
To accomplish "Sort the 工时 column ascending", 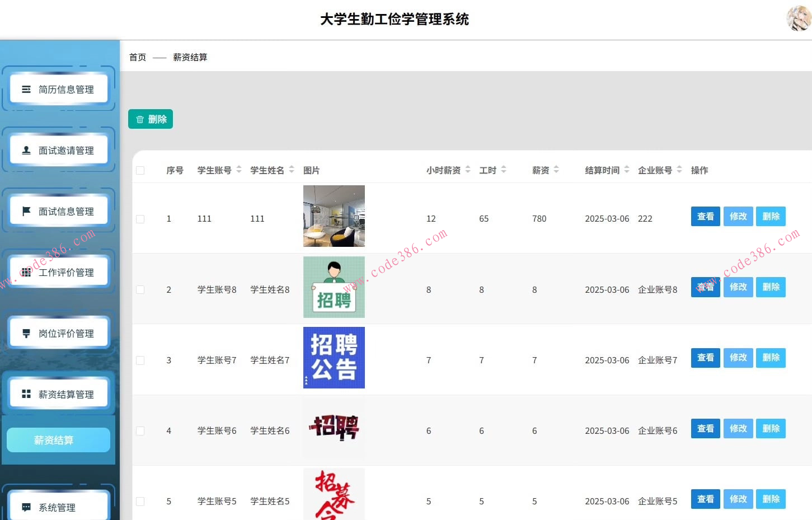I will click(x=503, y=167).
